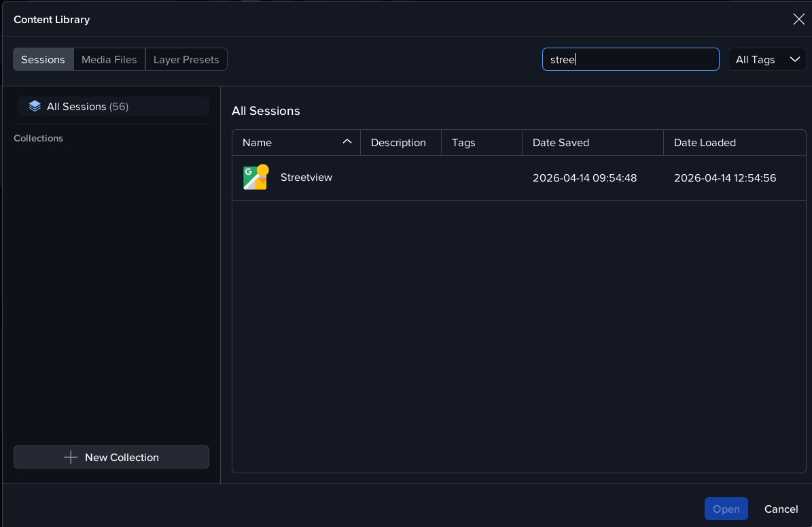
Task: Click the Streetview Date Loaded timestamp
Action: pyautogui.click(x=724, y=178)
